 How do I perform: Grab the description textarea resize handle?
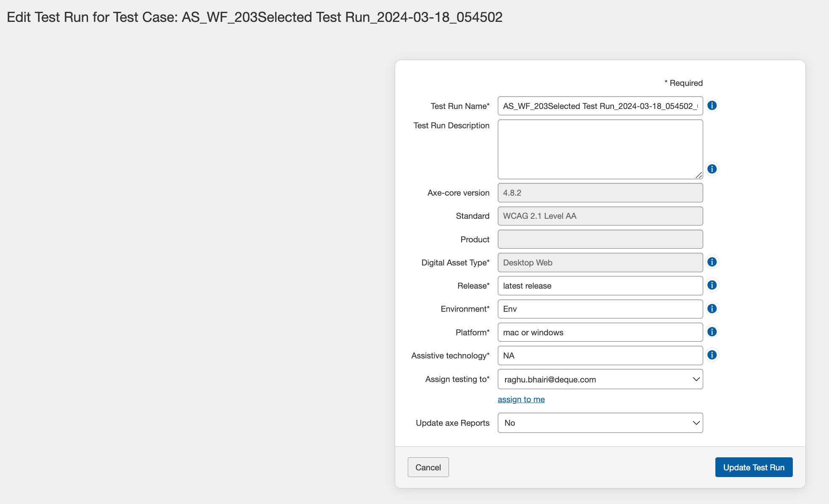tap(699, 175)
